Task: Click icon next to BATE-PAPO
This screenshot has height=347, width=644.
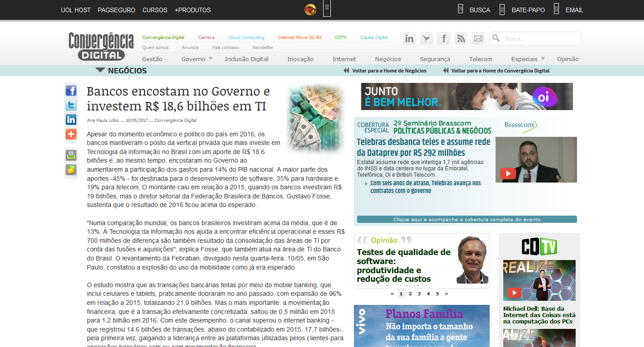Action: coord(502,9)
